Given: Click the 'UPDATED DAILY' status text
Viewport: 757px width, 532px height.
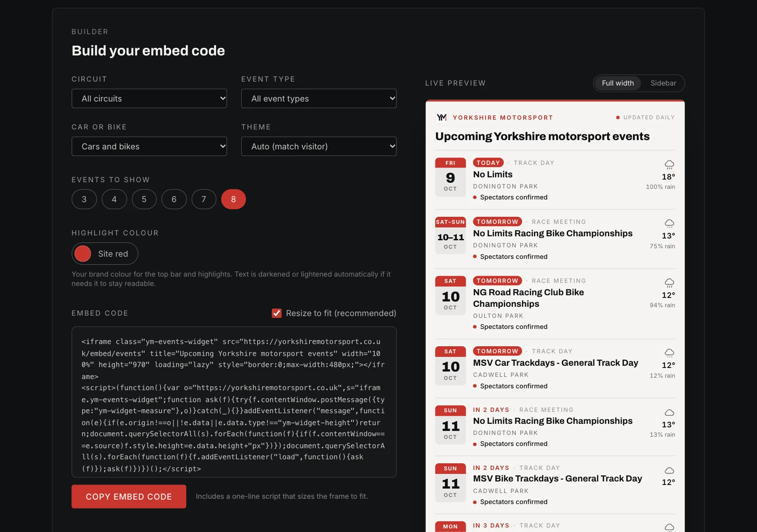Looking at the screenshot, I should pos(649,117).
